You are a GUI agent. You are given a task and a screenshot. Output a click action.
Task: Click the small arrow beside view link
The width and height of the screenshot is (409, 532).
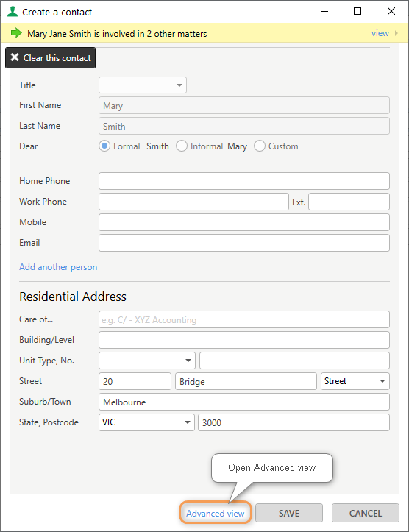click(396, 33)
